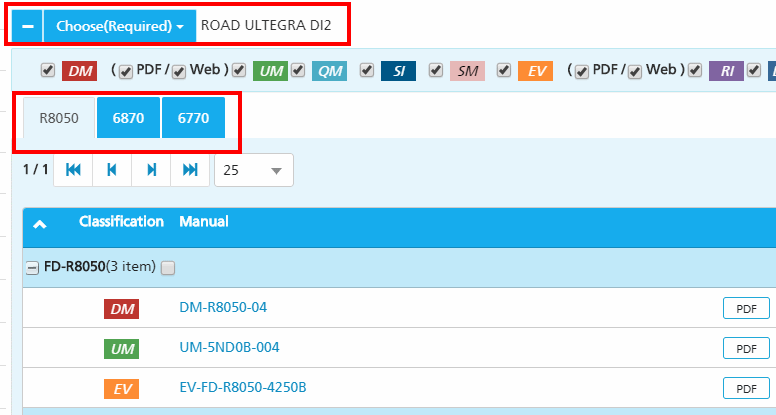The width and height of the screenshot is (776, 415).
Task: Go to first page of results
Action: pos(73,170)
